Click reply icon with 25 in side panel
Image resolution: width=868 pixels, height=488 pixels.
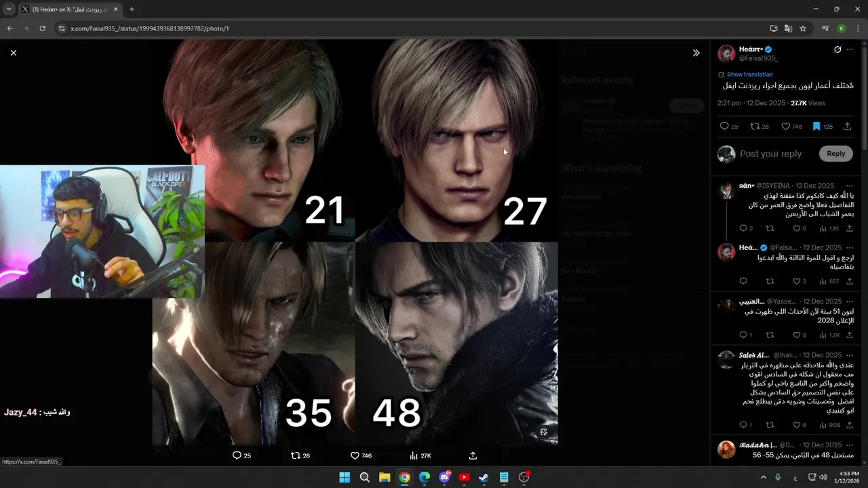(729, 126)
